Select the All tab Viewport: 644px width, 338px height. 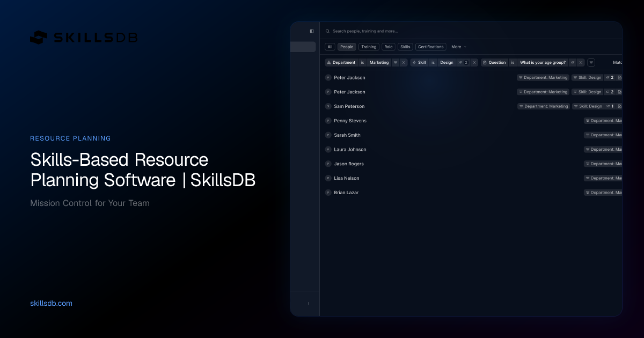(330, 47)
